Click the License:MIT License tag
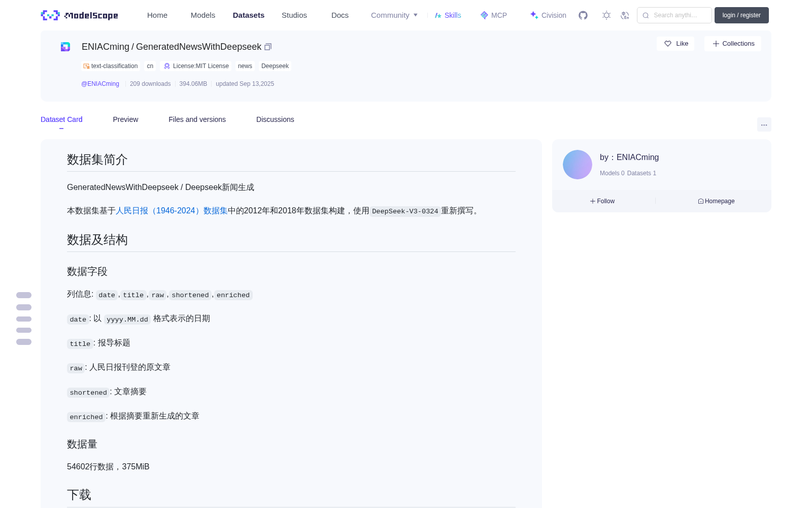The height and width of the screenshot is (508, 812). (x=196, y=66)
